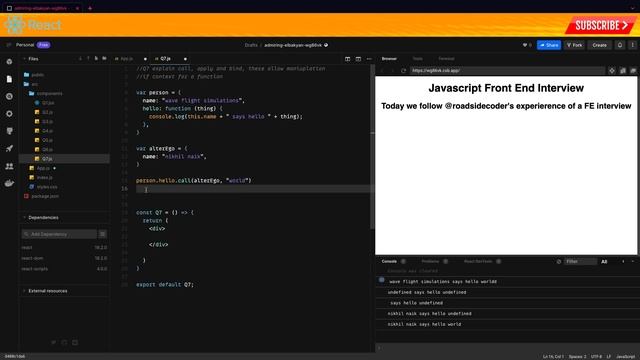
Task: Open the Docker server control whale icon
Action: coord(9,183)
